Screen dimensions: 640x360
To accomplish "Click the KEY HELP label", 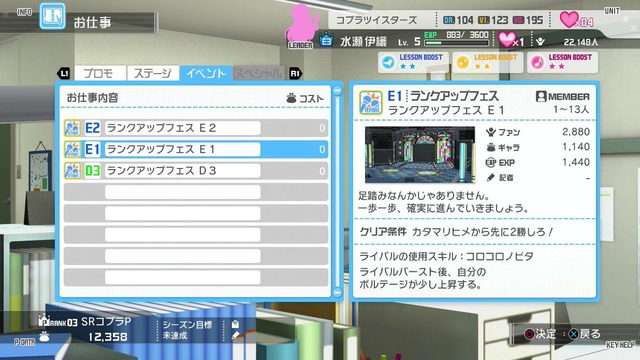I will (620, 345).
